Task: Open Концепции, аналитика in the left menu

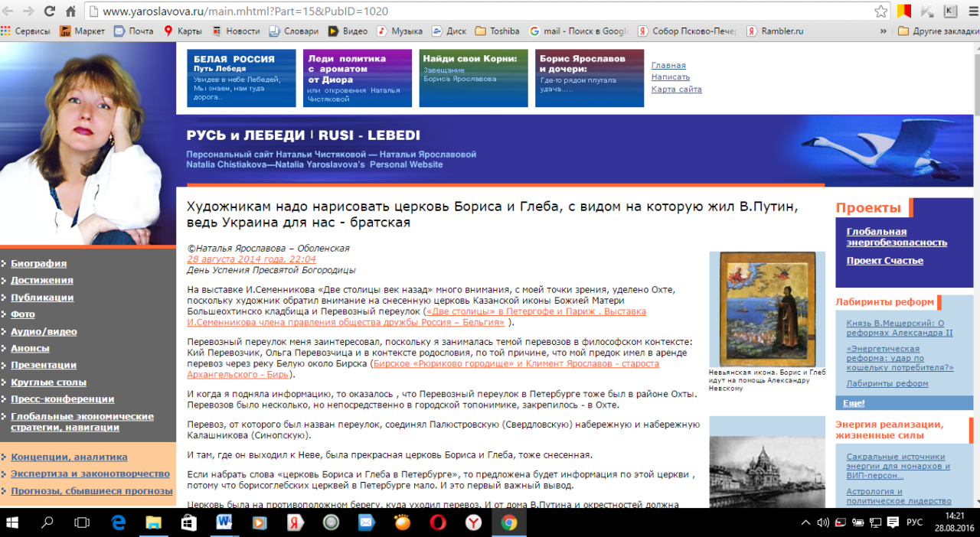Action: 69,457
